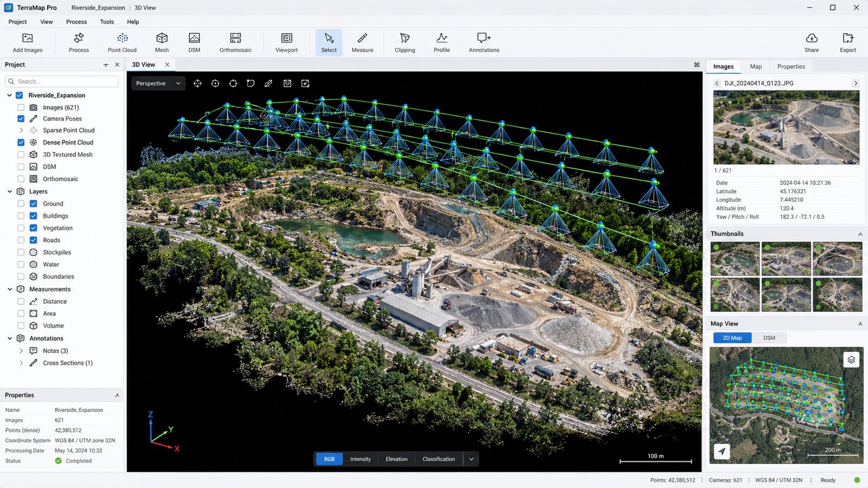
Task: Switch to the Properties tab in the right panel
Action: pos(791,67)
